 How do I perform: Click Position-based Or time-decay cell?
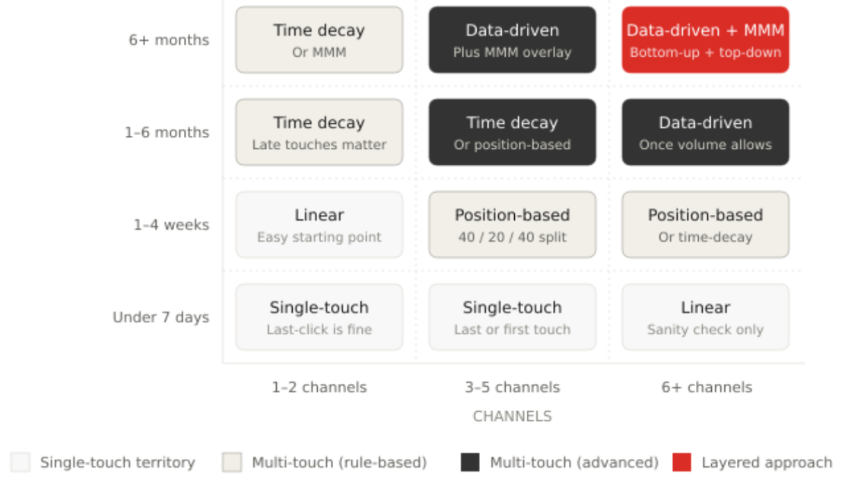[x=705, y=225]
